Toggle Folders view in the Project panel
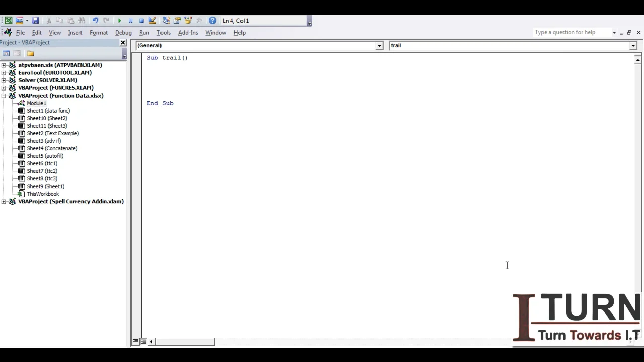Viewport: 644px width, 362px height. click(30, 54)
